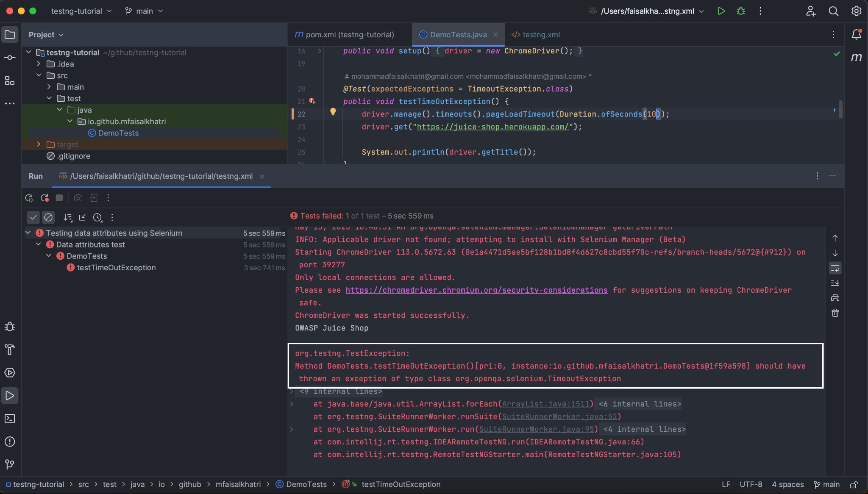
Task: Click SuiteRunnerWorker.java:52 stack trace link
Action: tap(559, 416)
